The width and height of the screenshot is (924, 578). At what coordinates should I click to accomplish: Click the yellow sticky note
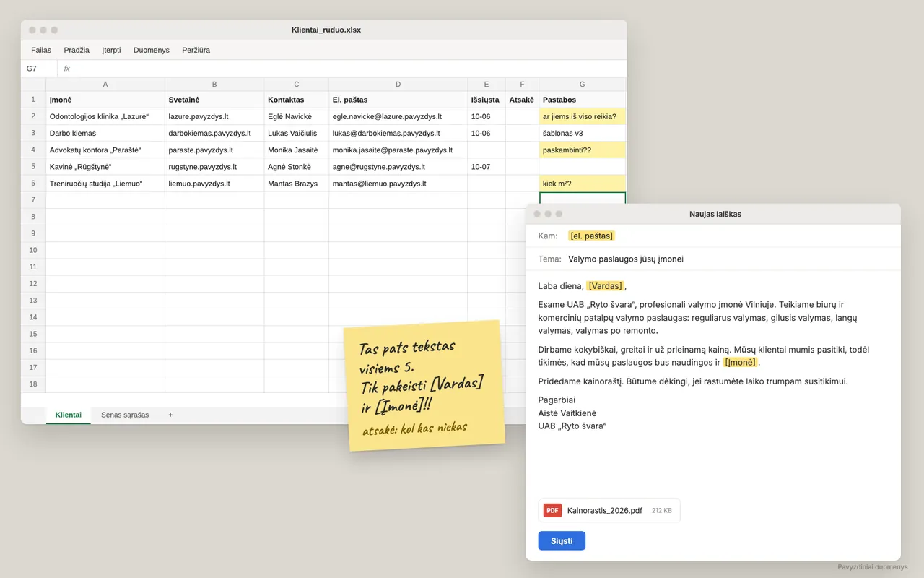coord(424,386)
